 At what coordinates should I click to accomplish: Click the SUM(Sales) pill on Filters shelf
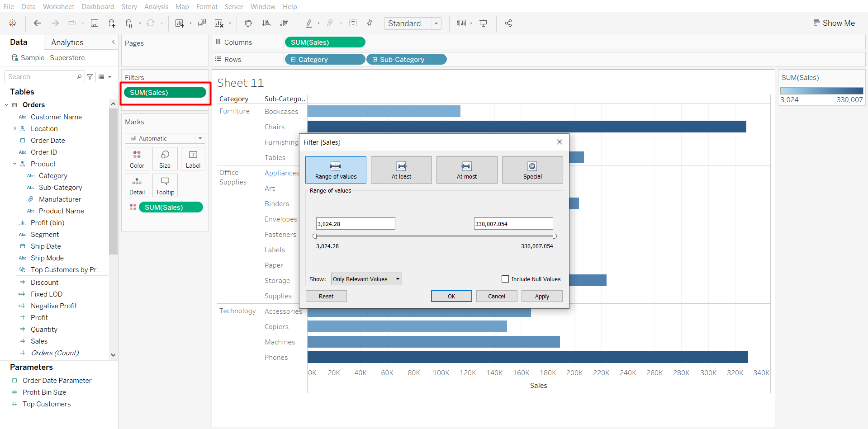click(165, 92)
